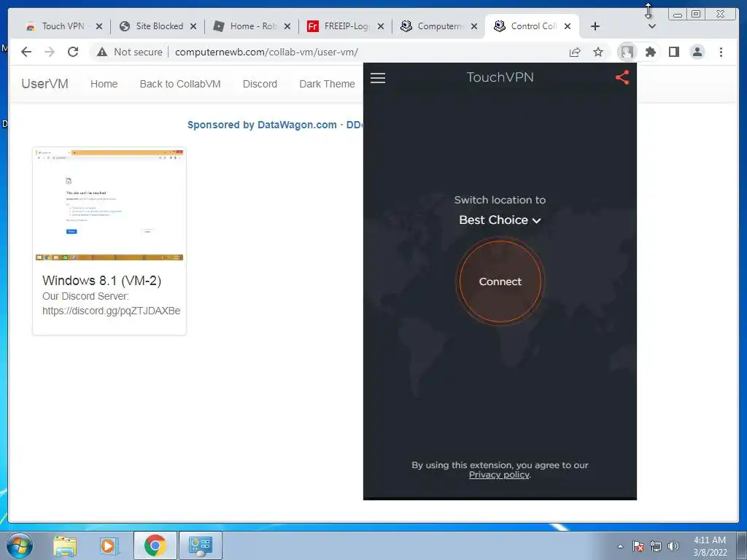747x560 pixels.
Task: Toggle the Chrome side panel icon
Action: [x=673, y=52]
